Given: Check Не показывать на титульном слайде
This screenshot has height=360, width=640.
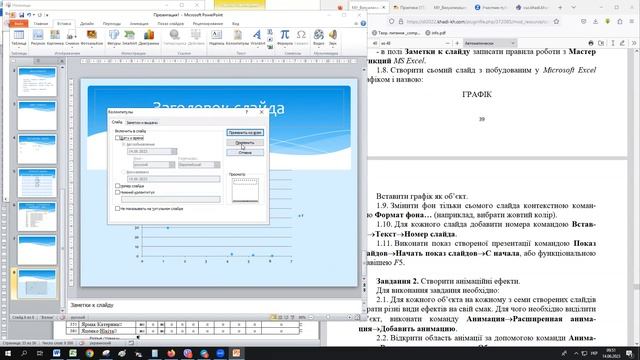Looking at the screenshot, I should (x=118, y=209).
